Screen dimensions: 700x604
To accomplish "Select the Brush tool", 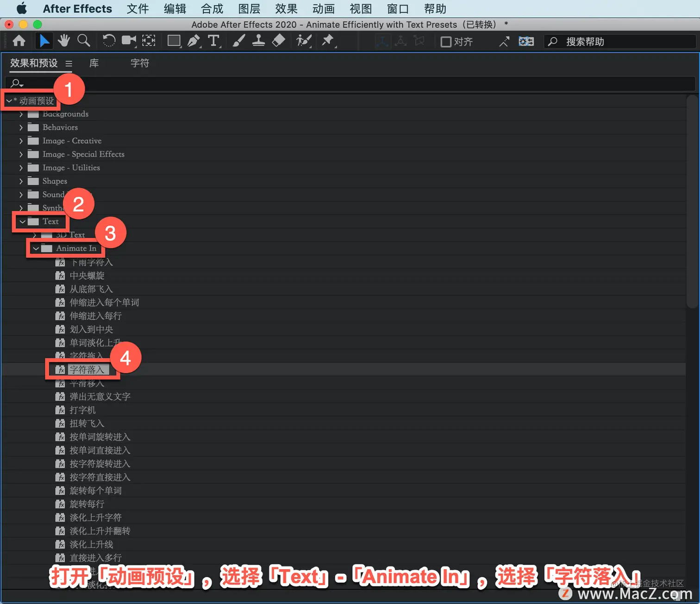I will [239, 41].
